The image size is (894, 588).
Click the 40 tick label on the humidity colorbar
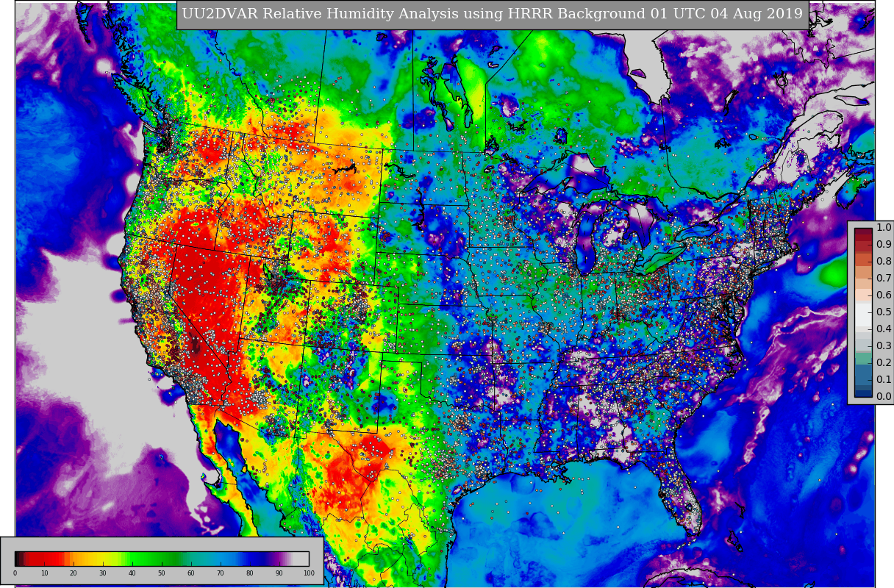coord(132,573)
